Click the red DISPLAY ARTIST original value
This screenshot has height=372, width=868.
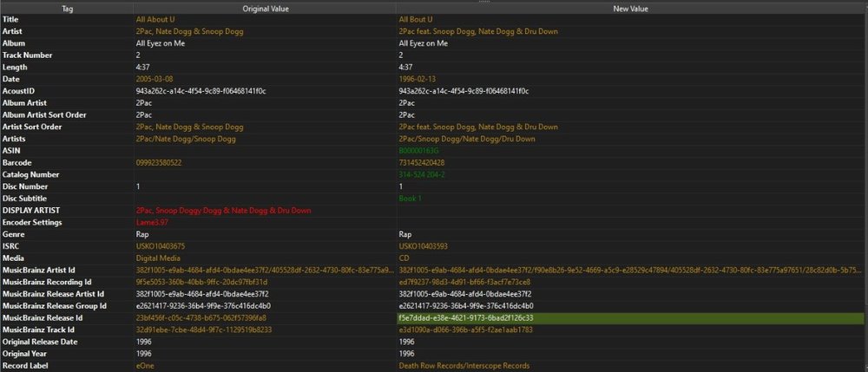click(224, 211)
